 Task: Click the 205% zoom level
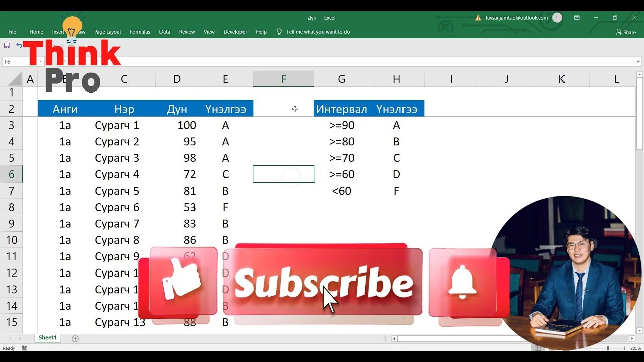point(635,348)
